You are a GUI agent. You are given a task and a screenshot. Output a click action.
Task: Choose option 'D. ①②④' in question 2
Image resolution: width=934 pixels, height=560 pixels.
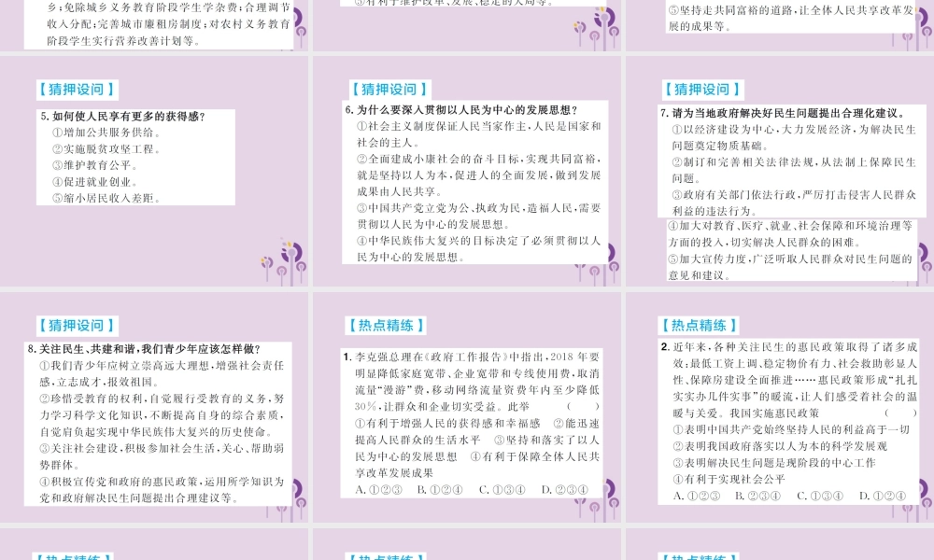883,496
